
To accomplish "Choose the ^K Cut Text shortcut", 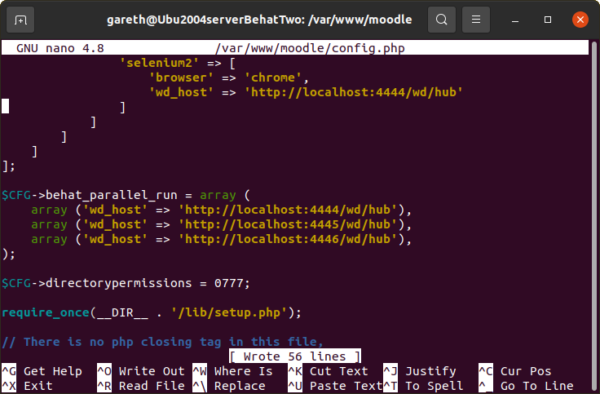I will coord(328,371).
